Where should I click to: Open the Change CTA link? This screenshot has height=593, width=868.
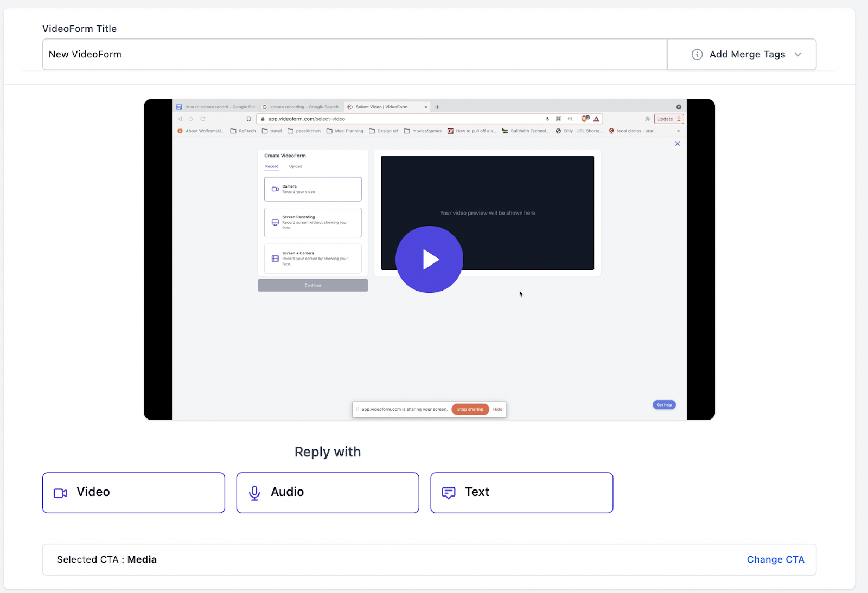[x=775, y=559]
